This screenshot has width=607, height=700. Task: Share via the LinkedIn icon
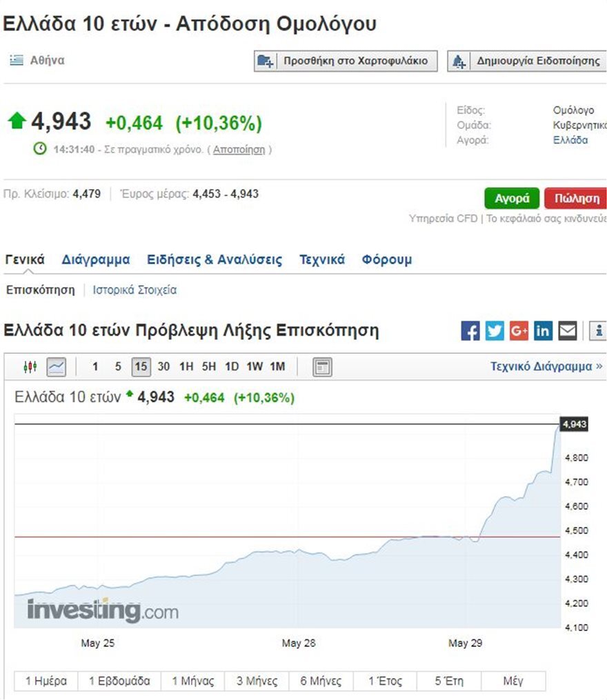coord(543,331)
